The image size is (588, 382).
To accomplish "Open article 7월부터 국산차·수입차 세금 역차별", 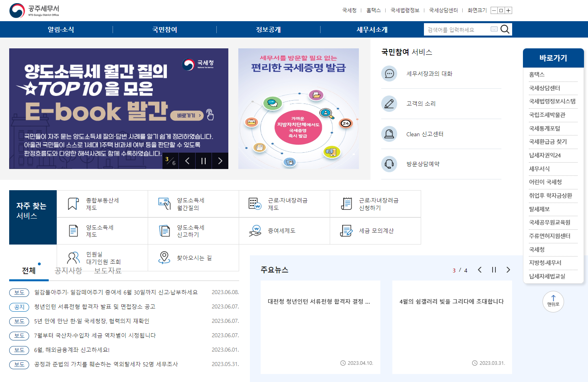I will click(x=95, y=336).
